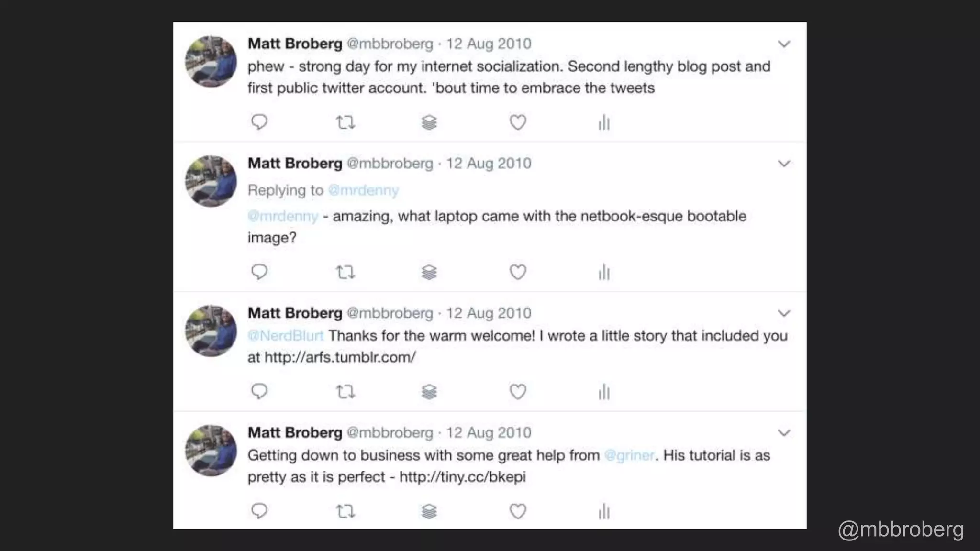Retweet the 'internet socialization' tweet
Image resolution: width=980 pixels, height=551 pixels.
click(x=345, y=122)
